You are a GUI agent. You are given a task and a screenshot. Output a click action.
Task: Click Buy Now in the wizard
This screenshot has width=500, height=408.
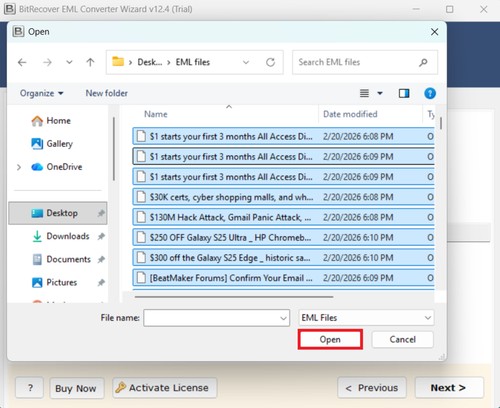click(x=76, y=388)
